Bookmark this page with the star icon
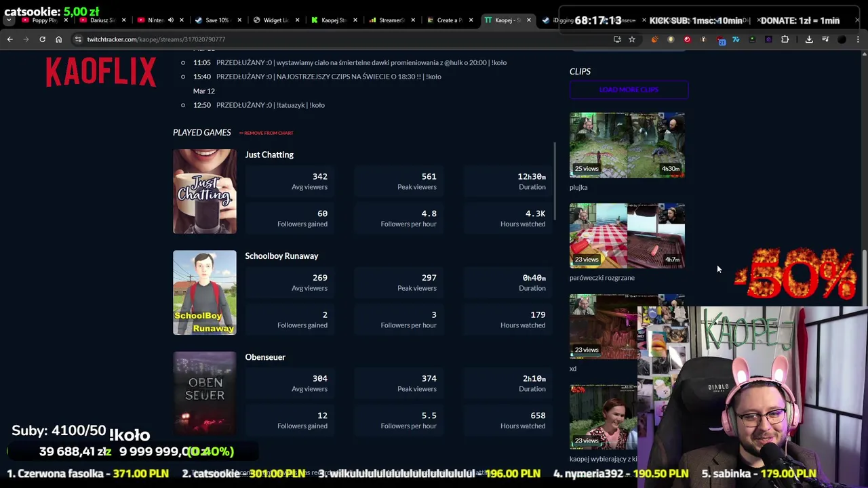Screen dimensions: 868x488 pos(631,39)
